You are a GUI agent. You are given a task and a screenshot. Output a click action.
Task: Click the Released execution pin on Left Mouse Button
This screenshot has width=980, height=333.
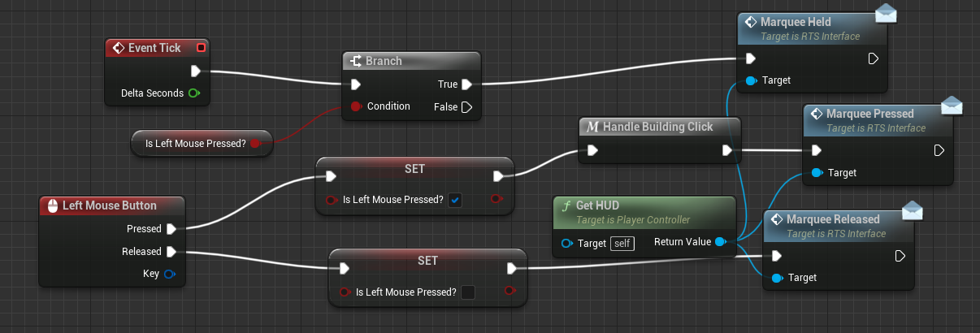click(171, 252)
